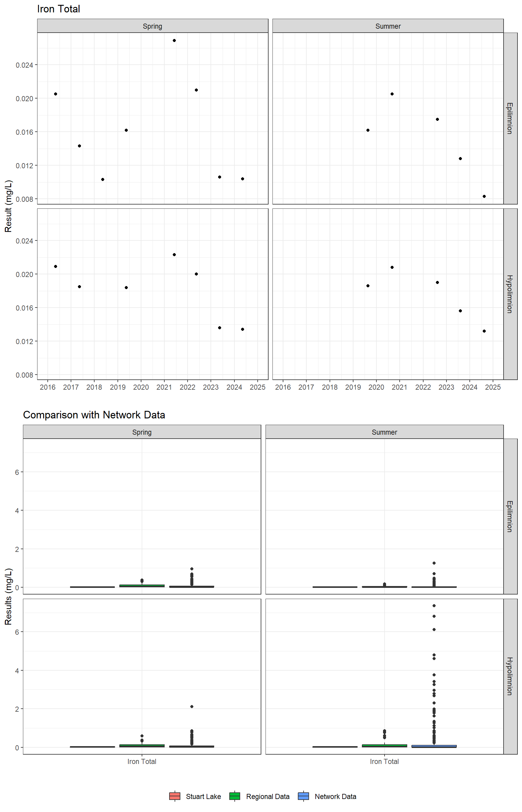
Task: Click the 2016 data point in Spring Hypolimnion
Action: coord(56,266)
